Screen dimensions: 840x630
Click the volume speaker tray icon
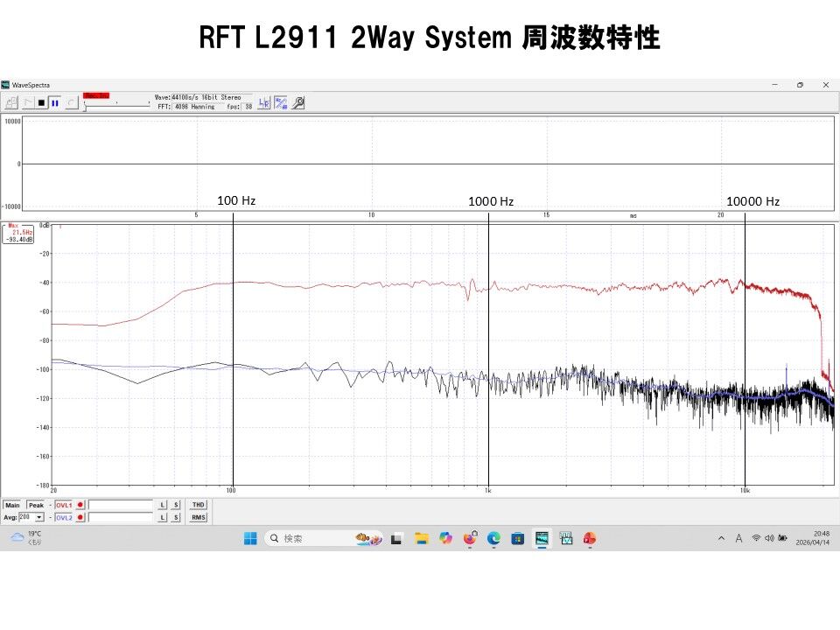click(x=769, y=538)
